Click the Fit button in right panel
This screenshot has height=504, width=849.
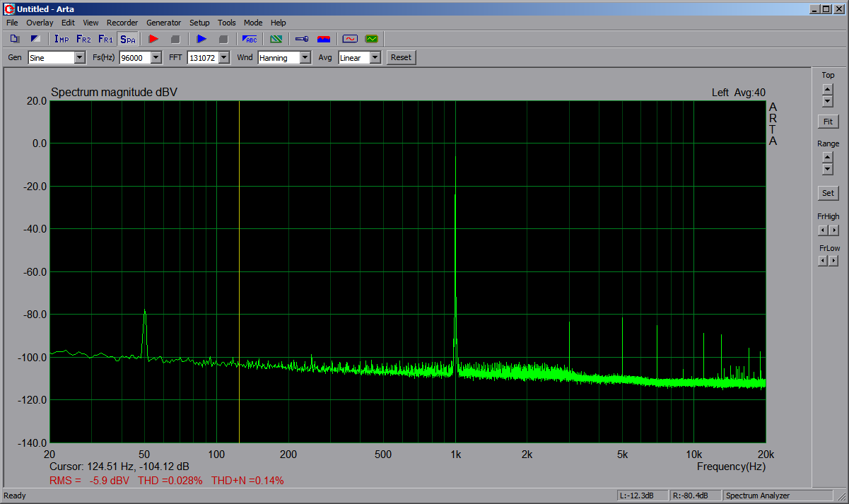[x=828, y=122]
